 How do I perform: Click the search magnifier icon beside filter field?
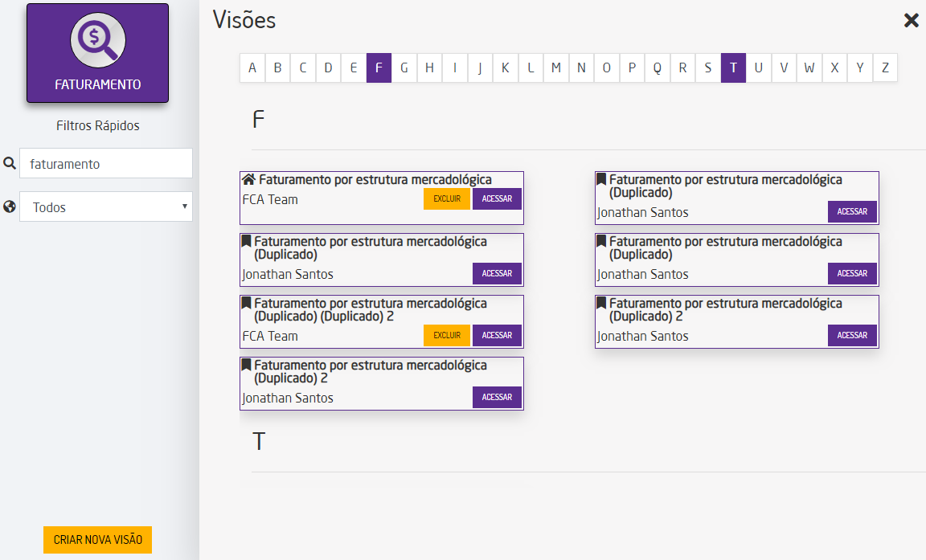point(10,163)
